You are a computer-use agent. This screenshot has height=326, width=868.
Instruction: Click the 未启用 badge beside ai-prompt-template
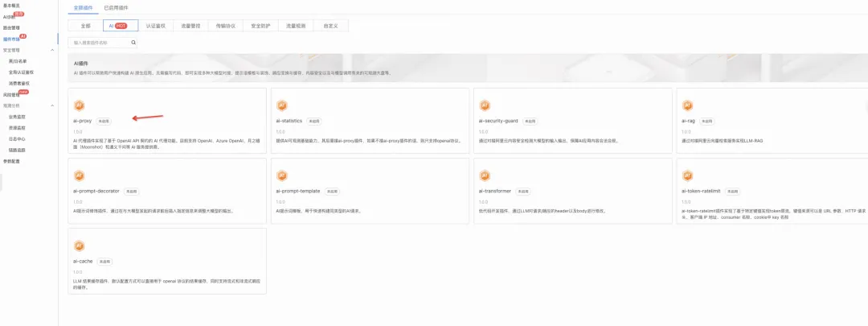pos(332,191)
